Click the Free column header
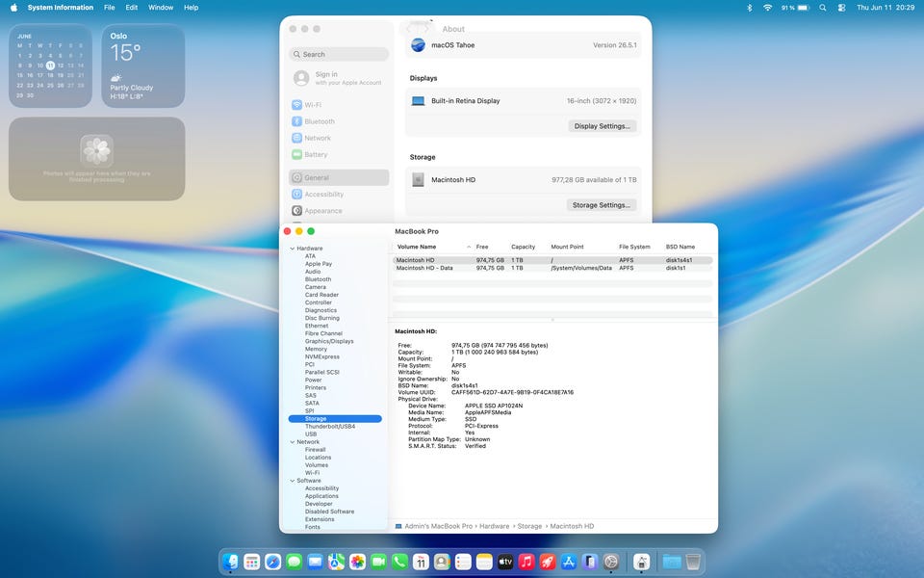This screenshot has width=924, height=578. pyautogui.click(x=482, y=247)
